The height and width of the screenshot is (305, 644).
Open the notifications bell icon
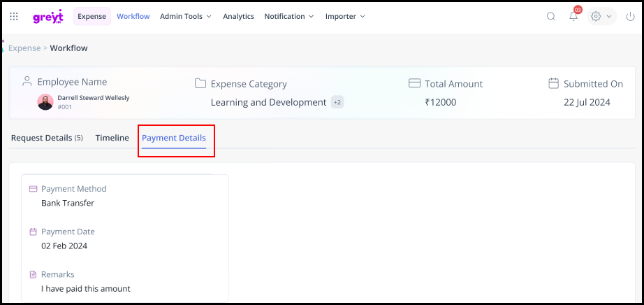(573, 16)
